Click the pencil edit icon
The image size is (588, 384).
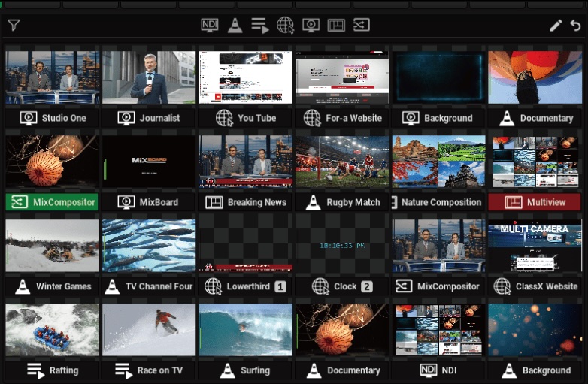556,26
